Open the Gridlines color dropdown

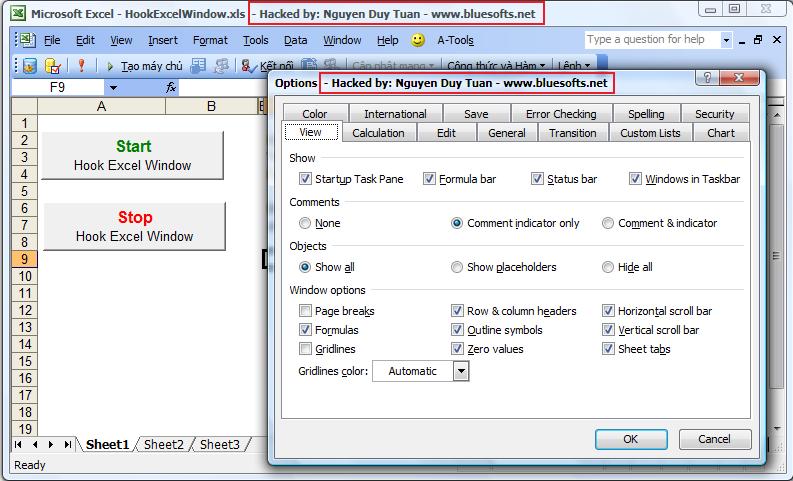tap(461, 371)
